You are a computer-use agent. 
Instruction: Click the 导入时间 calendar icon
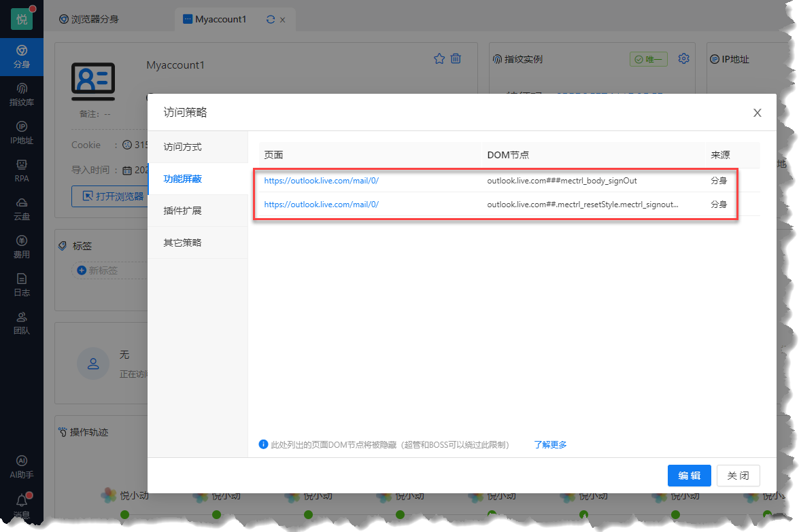coord(127,171)
